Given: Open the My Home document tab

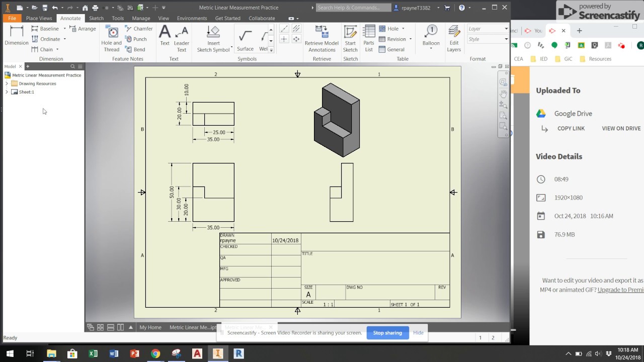Looking at the screenshot, I should click(150, 327).
